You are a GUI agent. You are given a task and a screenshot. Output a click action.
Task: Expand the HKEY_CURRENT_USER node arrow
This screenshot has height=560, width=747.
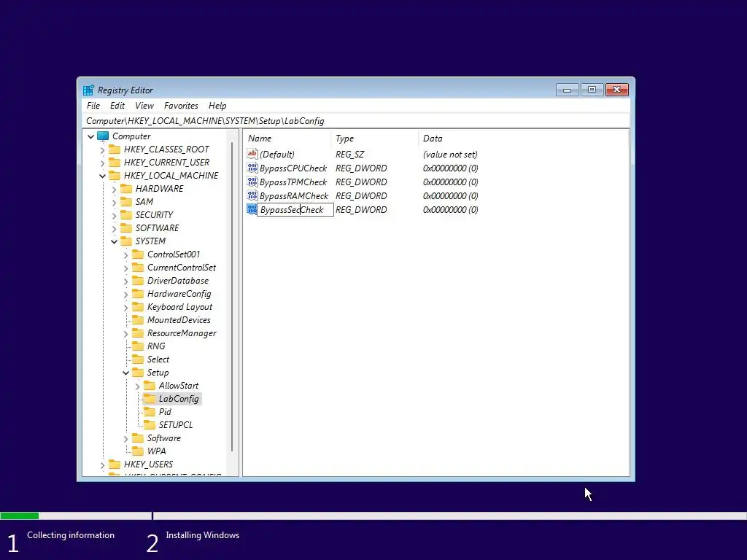[x=102, y=163]
